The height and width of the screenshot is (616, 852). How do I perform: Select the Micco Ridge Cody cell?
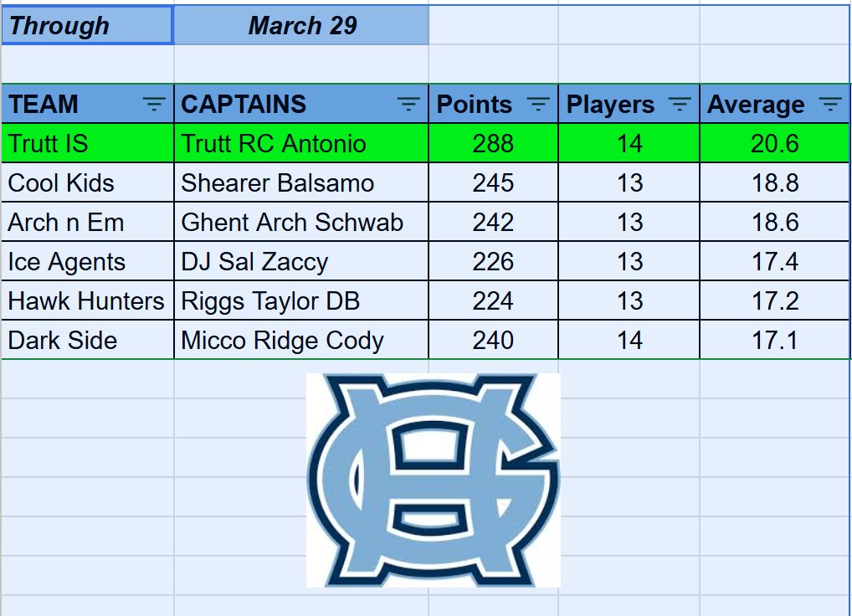[x=301, y=340]
